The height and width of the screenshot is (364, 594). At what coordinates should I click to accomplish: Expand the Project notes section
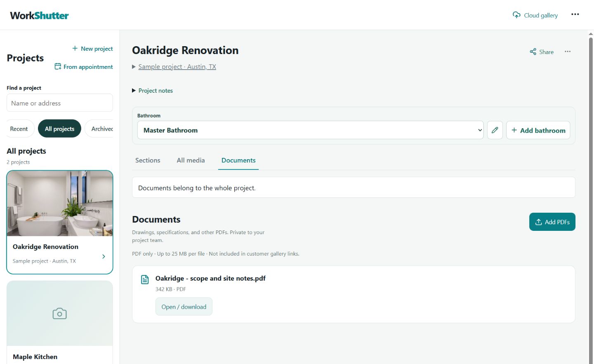[x=153, y=91]
